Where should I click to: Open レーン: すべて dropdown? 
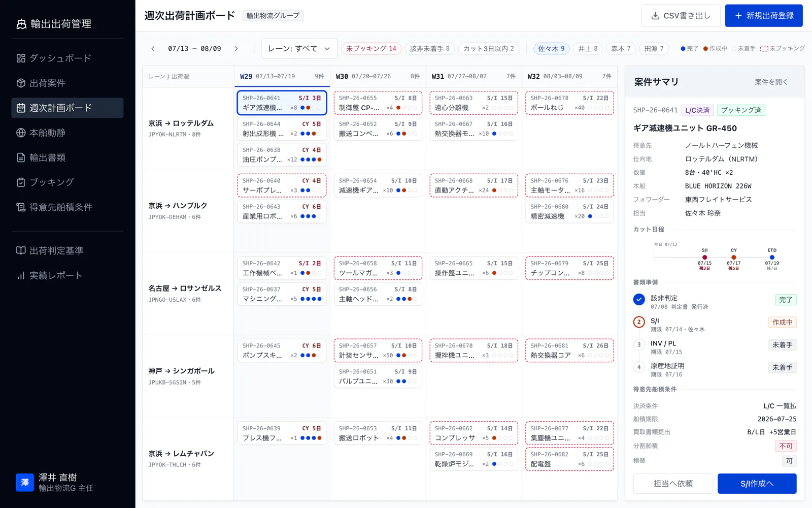click(x=299, y=49)
